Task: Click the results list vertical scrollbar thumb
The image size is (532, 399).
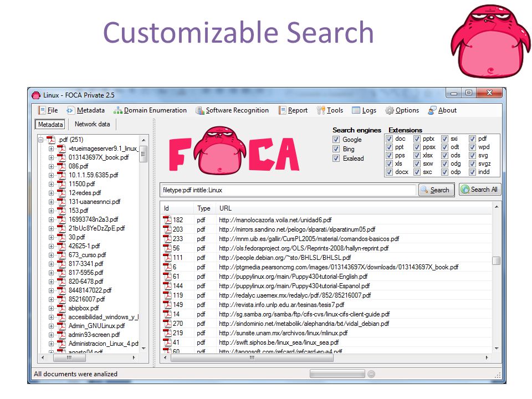Action: pos(496,260)
